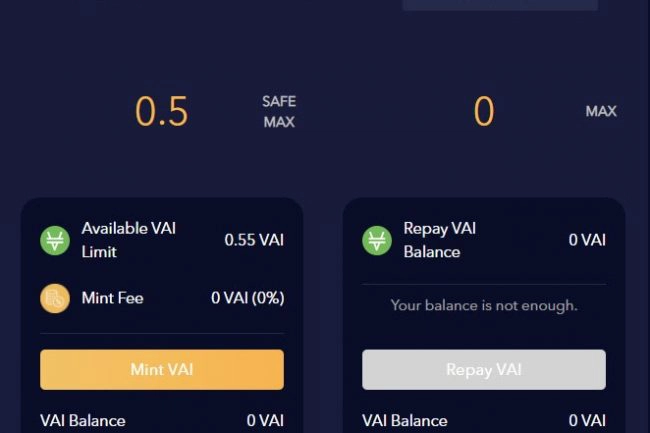Click the 0 VAI repay balance value
This screenshot has width=650, height=433.
pos(587,240)
